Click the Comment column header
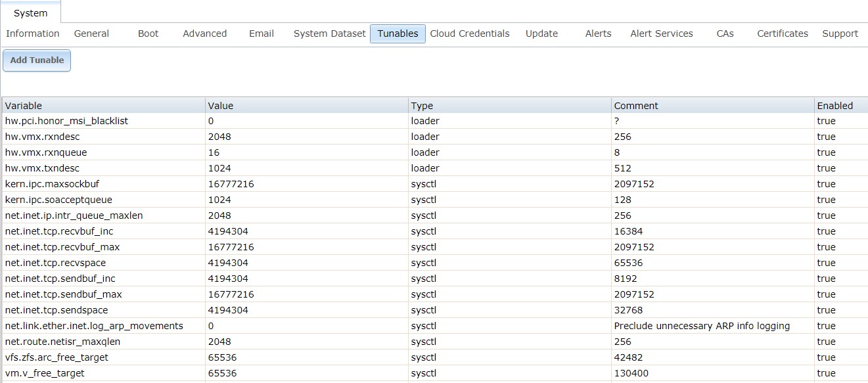The height and width of the screenshot is (383, 868). (x=713, y=105)
